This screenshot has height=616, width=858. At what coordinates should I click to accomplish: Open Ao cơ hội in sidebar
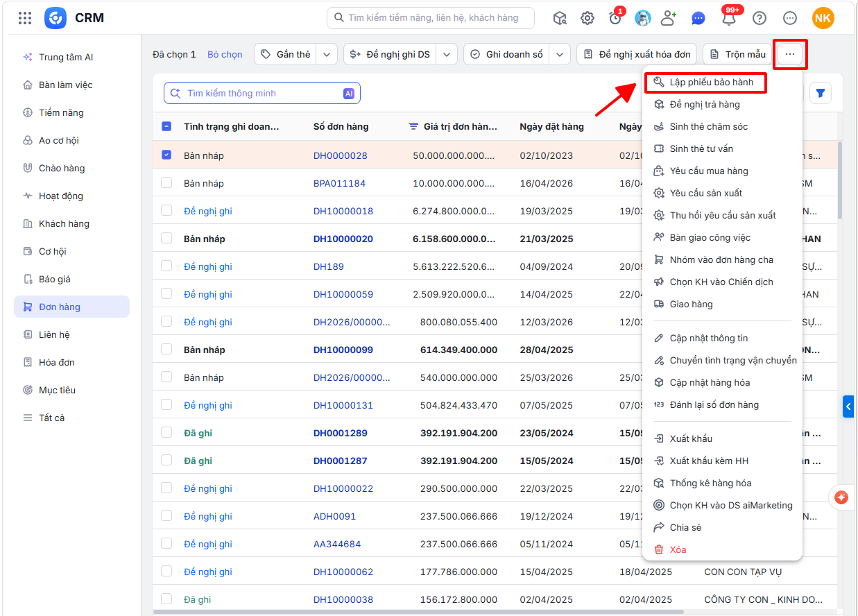pos(71,140)
